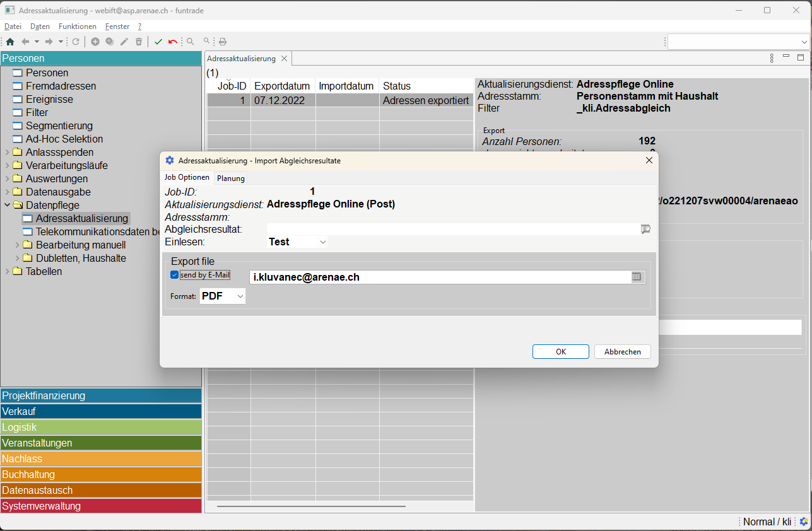The image size is (812, 531).
Task: Click the red undo arrow icon
Action: 172,42
